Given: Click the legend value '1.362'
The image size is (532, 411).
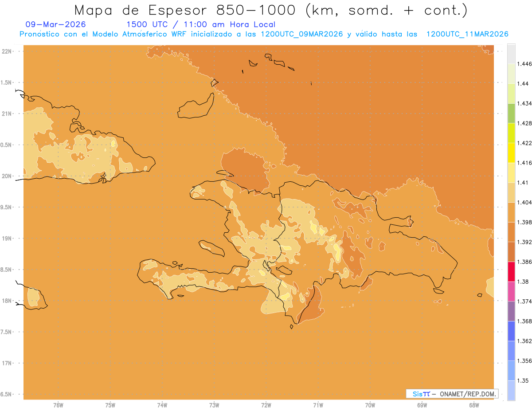Looking at the screenshot, I should (524, 341).
